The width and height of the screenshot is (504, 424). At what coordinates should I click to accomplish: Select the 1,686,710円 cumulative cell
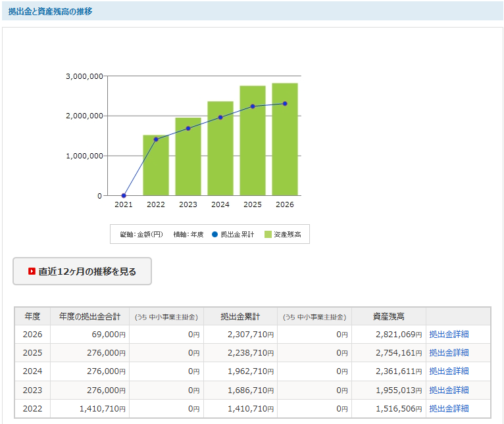(x=240, y=390)
